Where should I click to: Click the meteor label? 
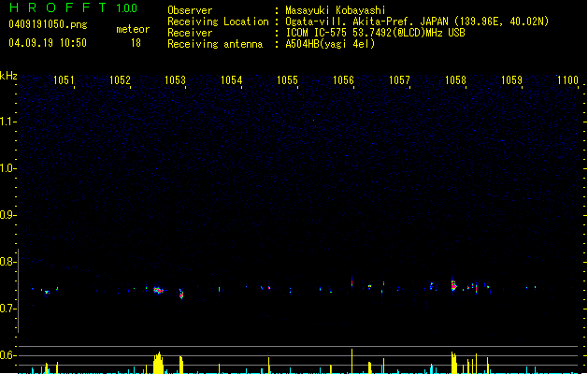point(133,29)
